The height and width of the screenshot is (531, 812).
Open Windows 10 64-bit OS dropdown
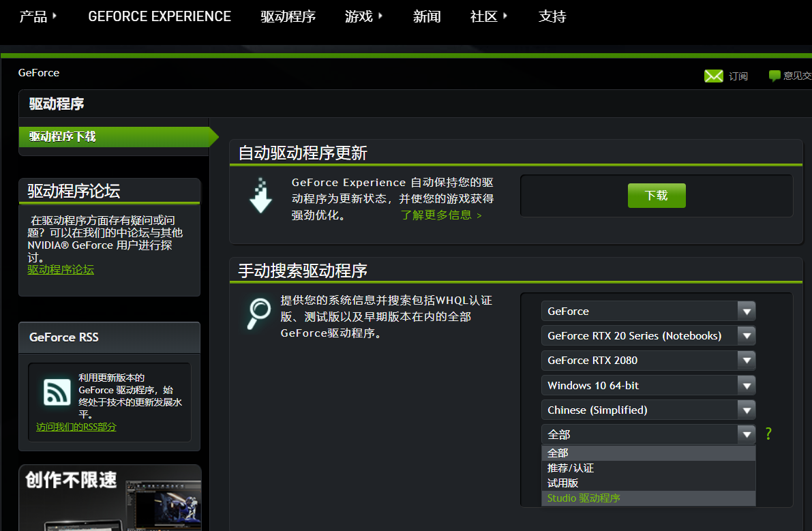click(648, 386)
